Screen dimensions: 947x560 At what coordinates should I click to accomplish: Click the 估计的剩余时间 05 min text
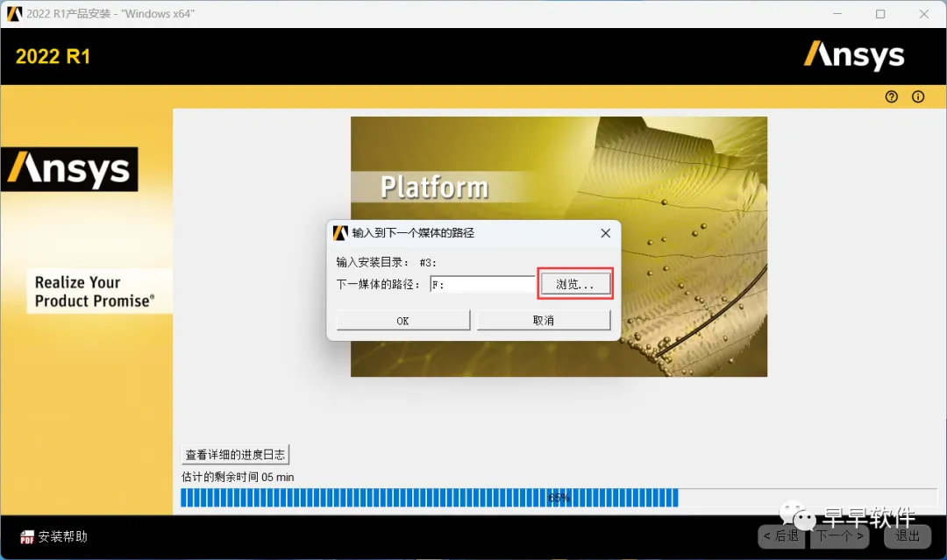click(x=238, y=477)
